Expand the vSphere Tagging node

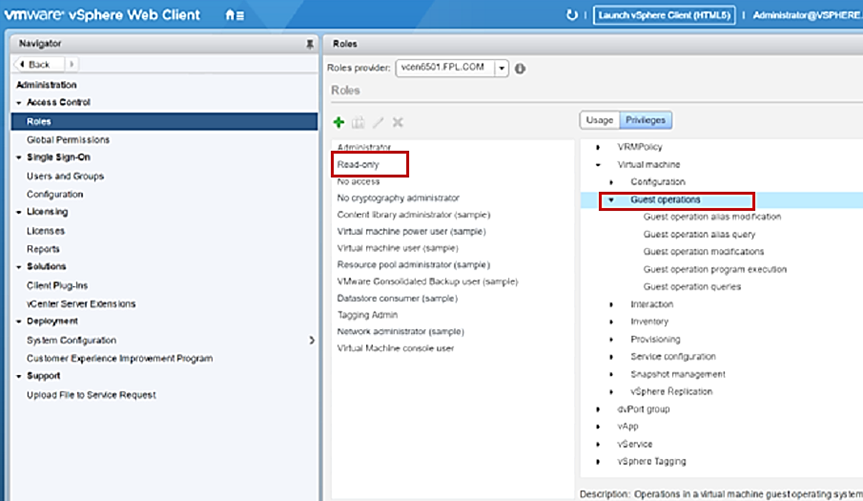tap(598, 462)
